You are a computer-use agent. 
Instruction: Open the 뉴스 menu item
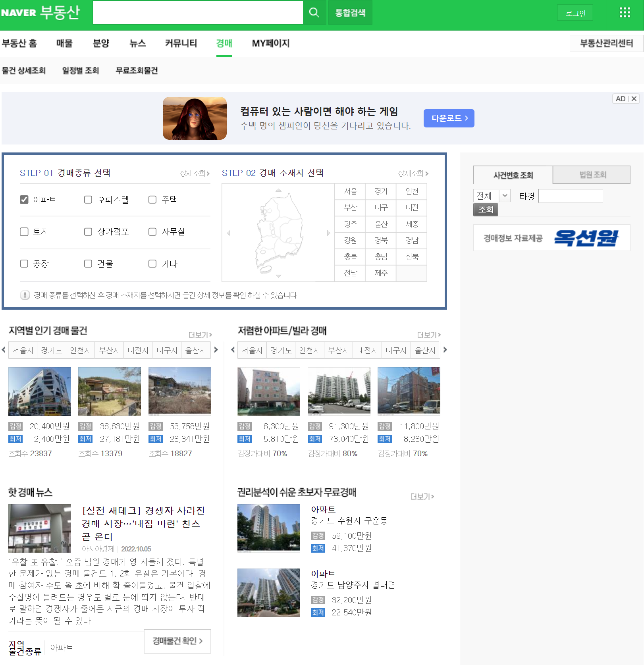[x=137, y=43]
